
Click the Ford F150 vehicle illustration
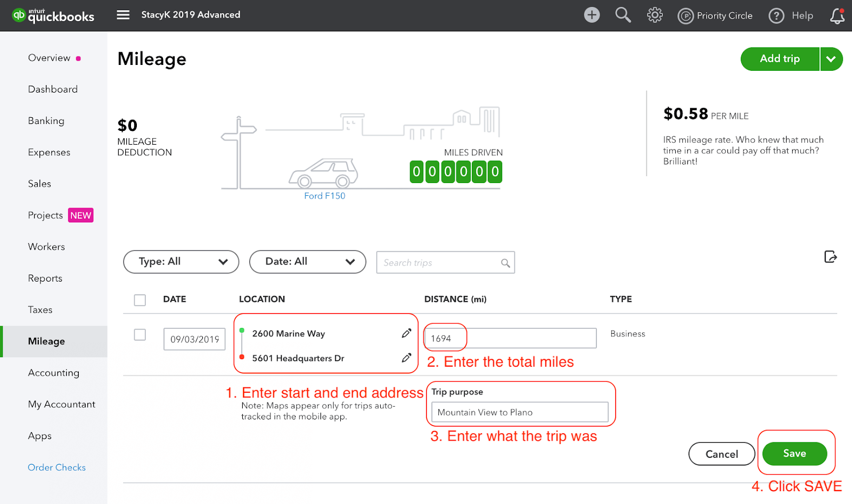pyautogui.click(x=323, y=173)
